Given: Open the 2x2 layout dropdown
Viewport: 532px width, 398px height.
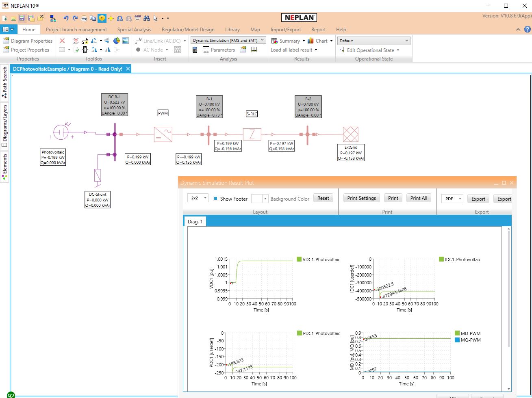Looking at the screenshot, I should click(198, 198).
